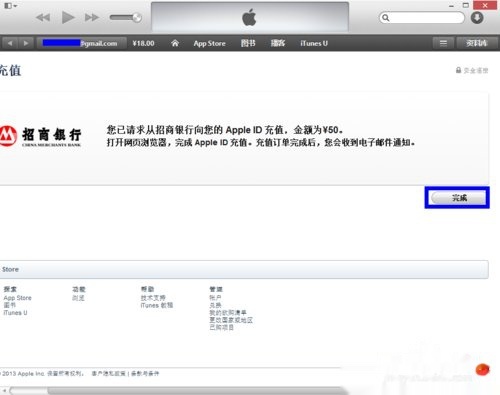This screenshot has width=500, height=395.
Task: Open the iTunes U tab
Action: (x=314, y=43)
